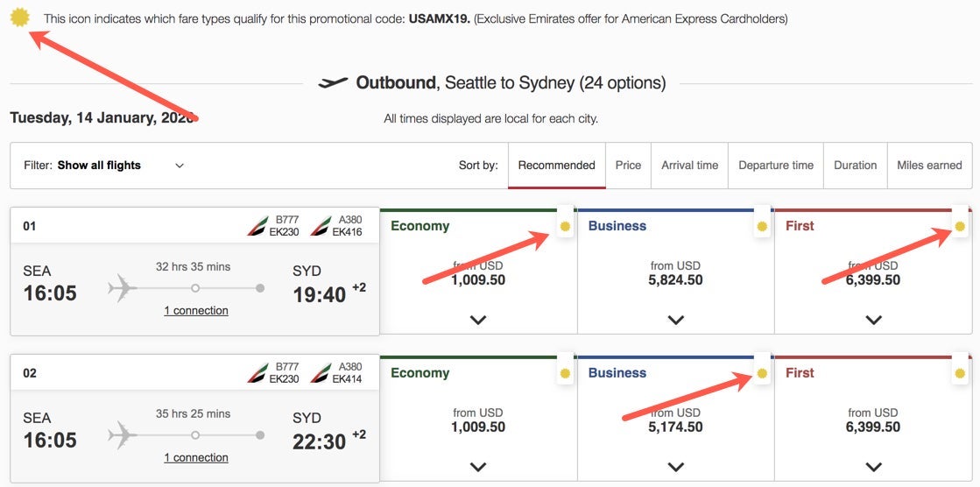This screenshot has height=487, width=980.
Task: Click promo icon on flight 01 Economy fare
Action: click(x=565, y=227)
